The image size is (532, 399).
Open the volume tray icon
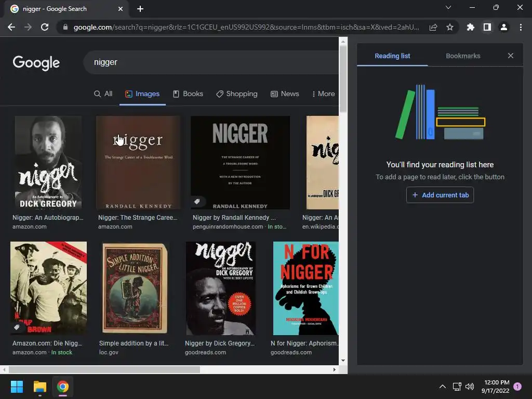(470, 387)
